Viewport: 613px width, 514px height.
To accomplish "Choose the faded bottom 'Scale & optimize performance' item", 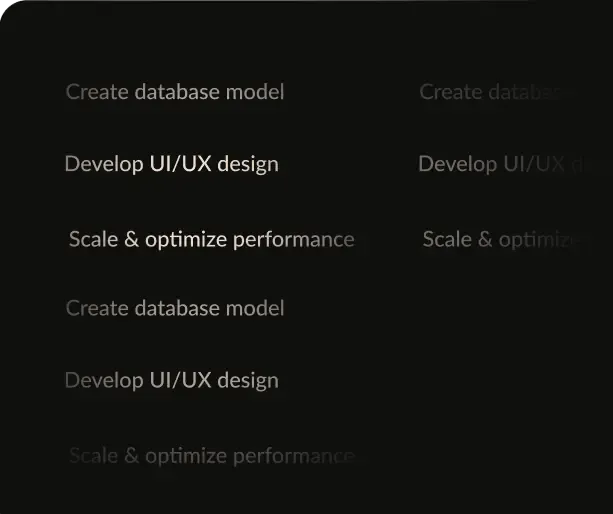I will (x=211, y=456).
